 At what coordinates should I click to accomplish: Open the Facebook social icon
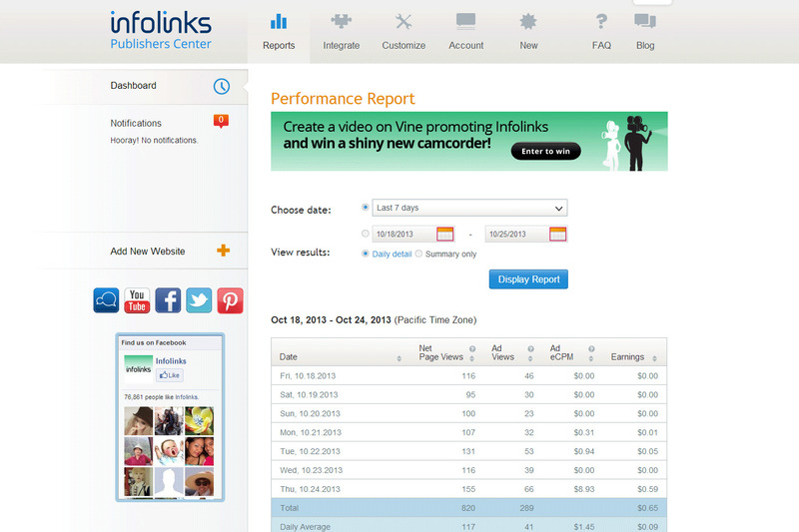pyautogui.click(x=168, y=300)
